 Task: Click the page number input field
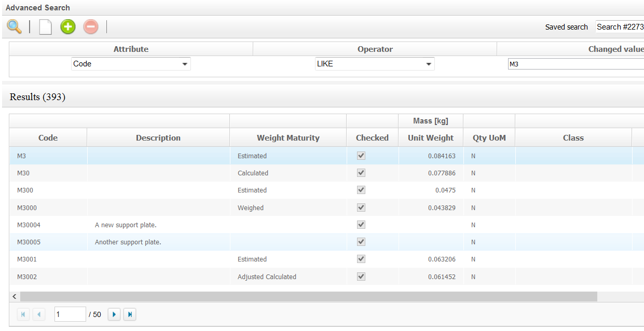tap(70, 314)
